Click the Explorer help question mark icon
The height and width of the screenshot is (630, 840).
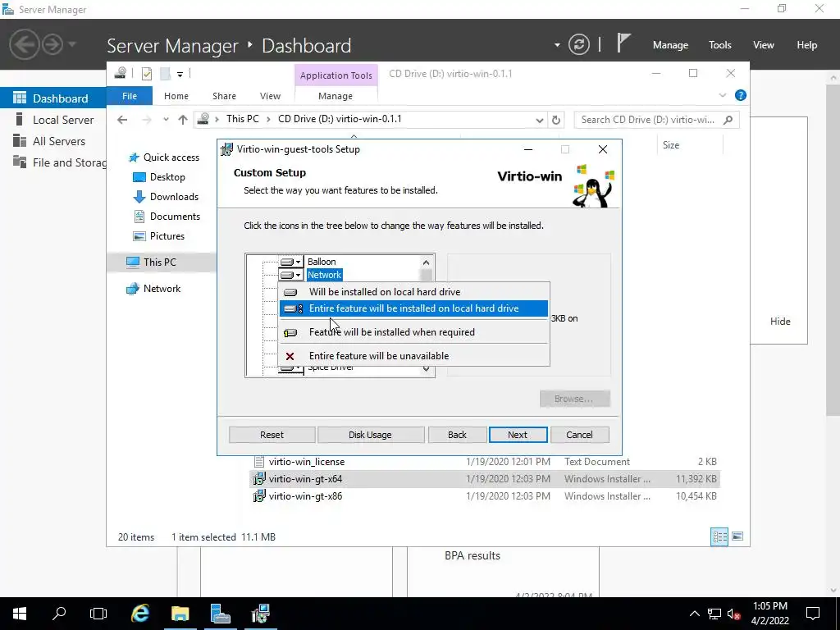(741, 95)
